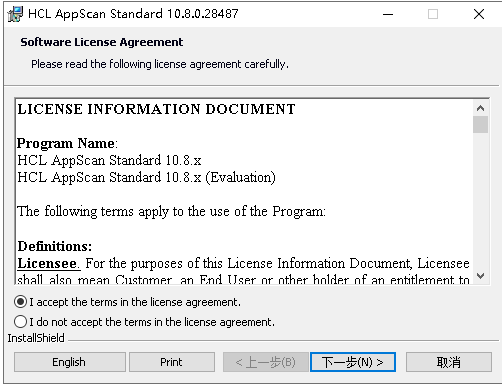Click the English language button
This screenshot has height=385, width=502.
70,362
